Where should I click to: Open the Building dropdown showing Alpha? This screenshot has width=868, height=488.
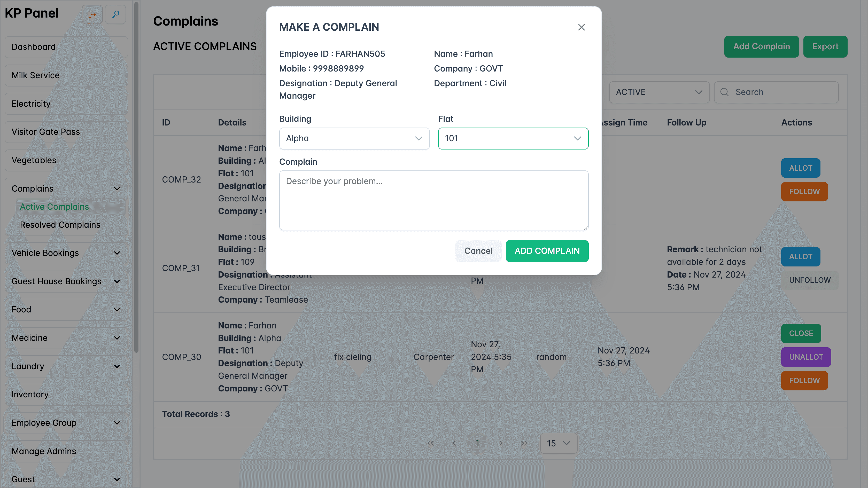pos(354,138)
